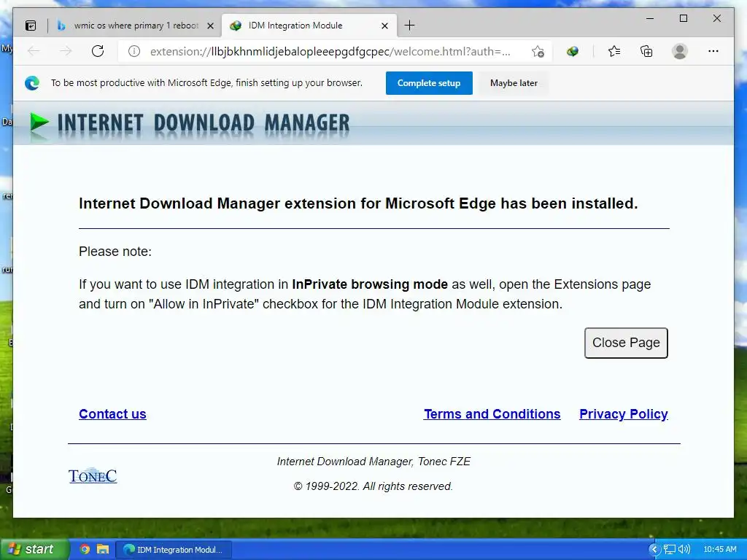The width and height of the screenshot is (747, 560).
Task: Click the Complete setup button
Action: coord(429,83)
